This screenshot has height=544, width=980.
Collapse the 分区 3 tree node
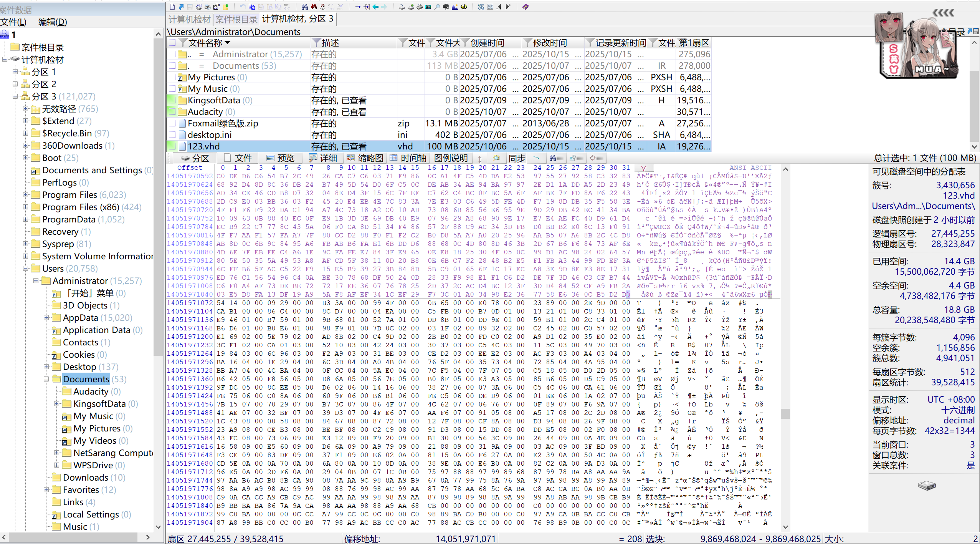coord(15,96)
